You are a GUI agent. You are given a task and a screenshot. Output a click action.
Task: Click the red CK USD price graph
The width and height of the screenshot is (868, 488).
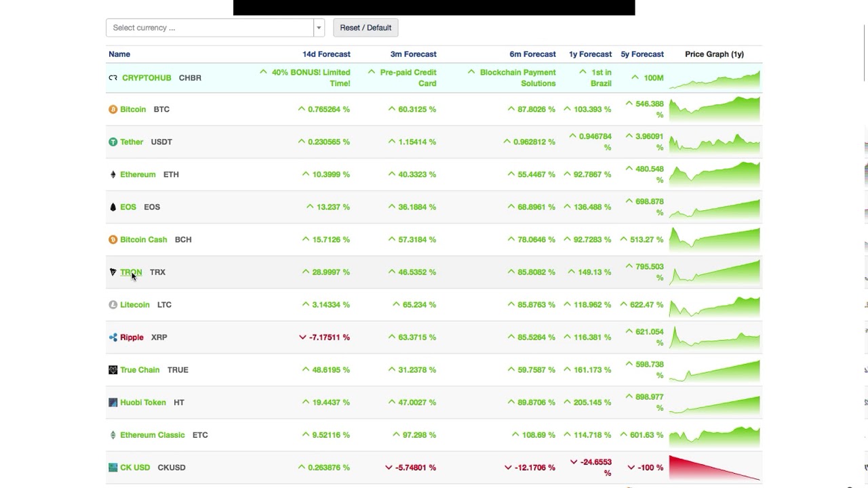point(715,467)
